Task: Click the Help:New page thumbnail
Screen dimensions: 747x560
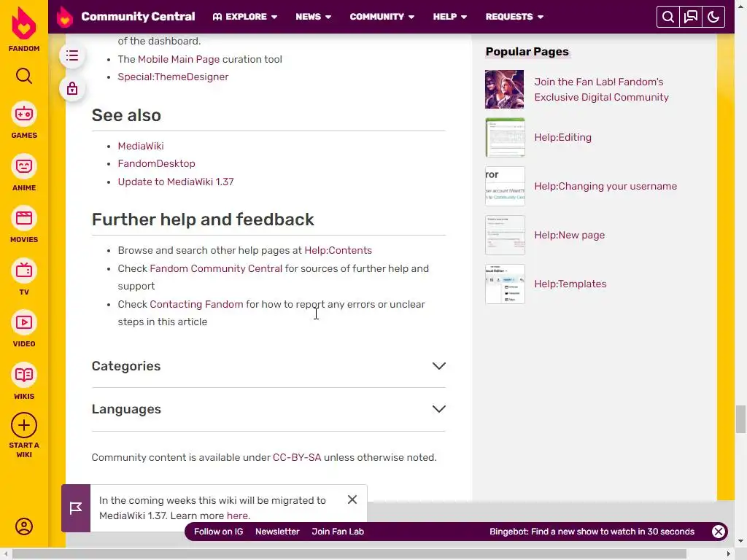Action: [505, 236]
